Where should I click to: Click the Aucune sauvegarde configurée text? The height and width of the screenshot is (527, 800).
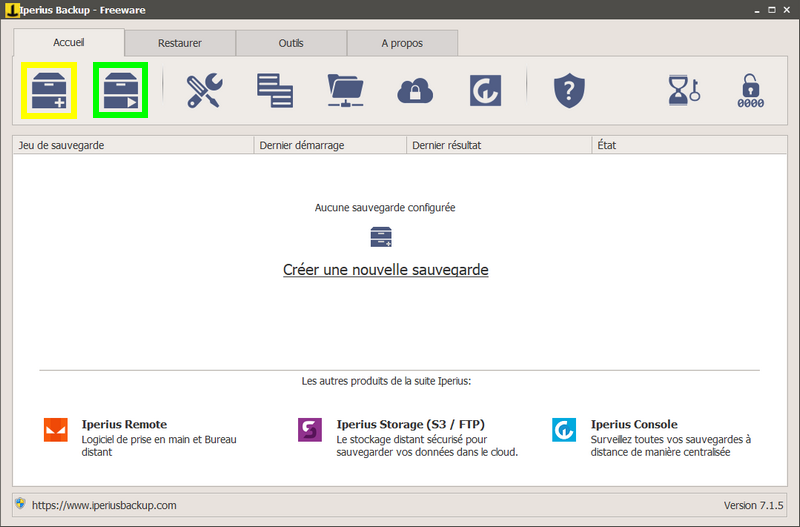pyautogui.click(x=385, y=208)
